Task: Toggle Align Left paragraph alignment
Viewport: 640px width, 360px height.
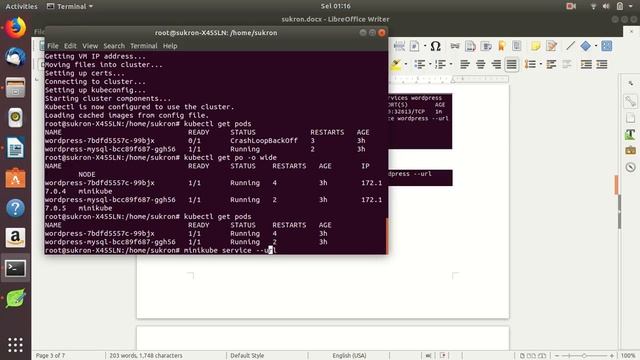Action: click(465, 64)
